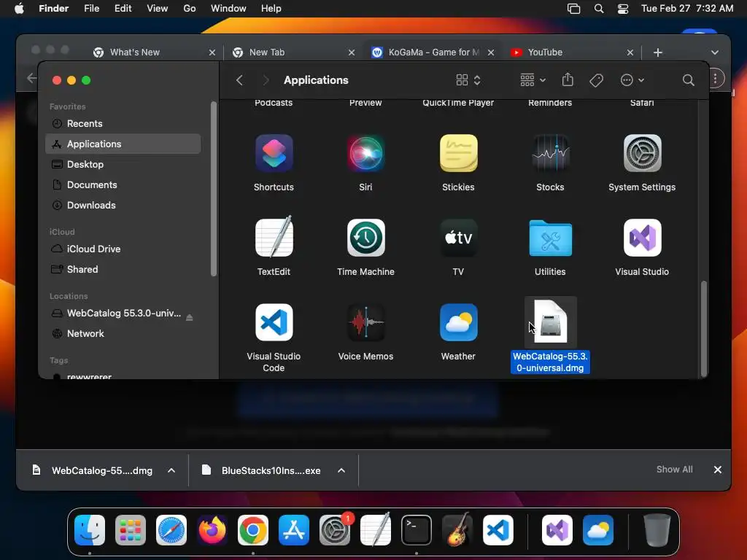Select the Stocks app icon

[x=550, y=153]
